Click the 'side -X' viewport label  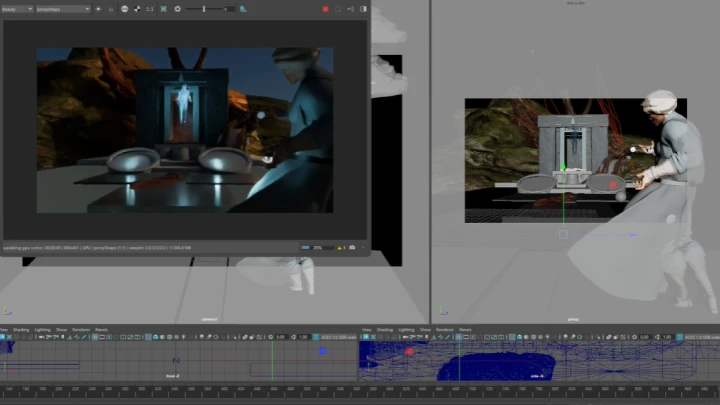coord(537,376)
